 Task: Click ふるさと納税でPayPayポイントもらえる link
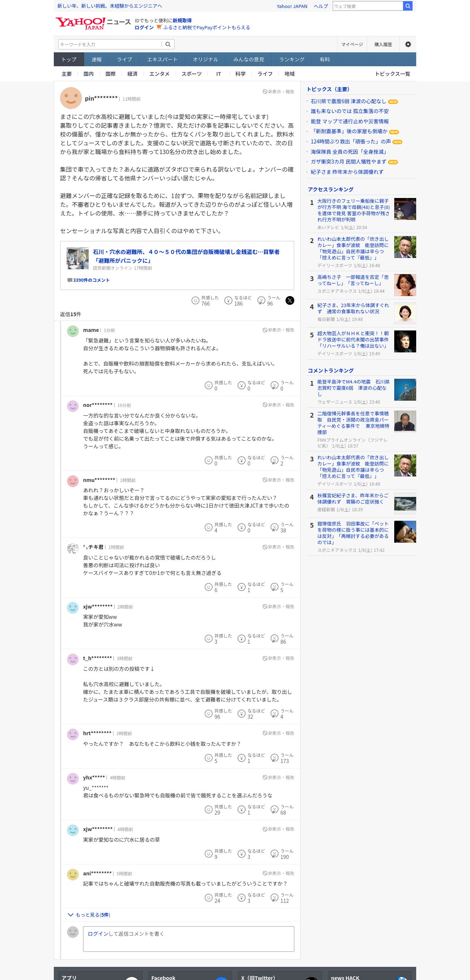[207, 27]
